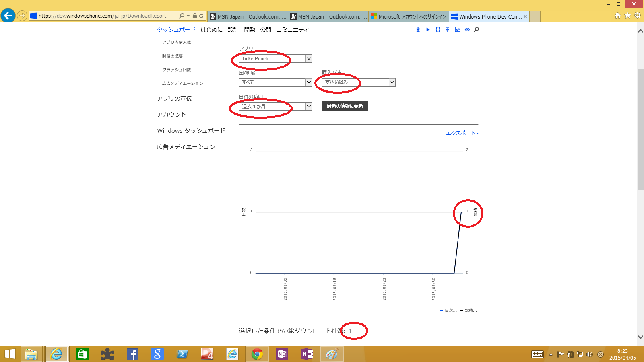
Task: Click the security lock icon in address bar
Action: click(195, 16)
